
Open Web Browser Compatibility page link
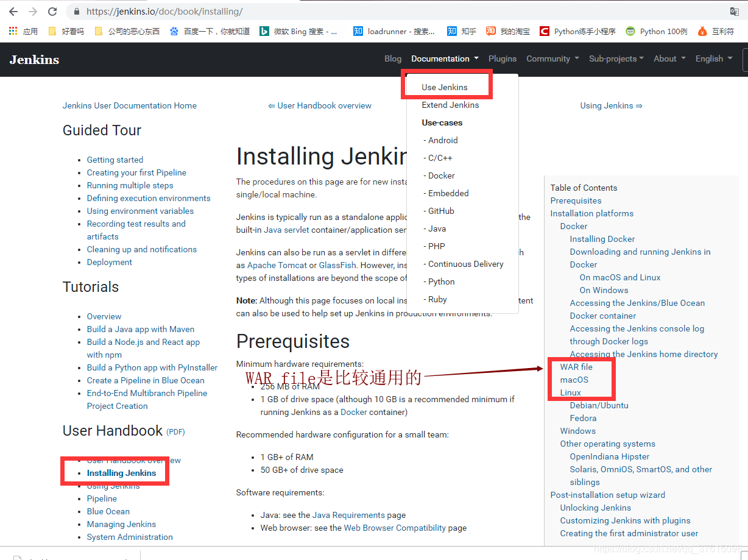pos(395,528)
